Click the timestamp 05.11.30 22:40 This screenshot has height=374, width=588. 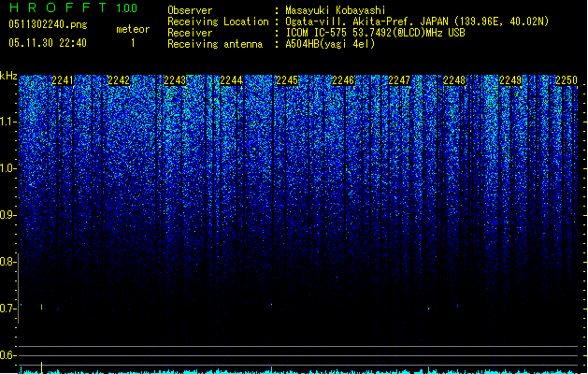[48, 43]
